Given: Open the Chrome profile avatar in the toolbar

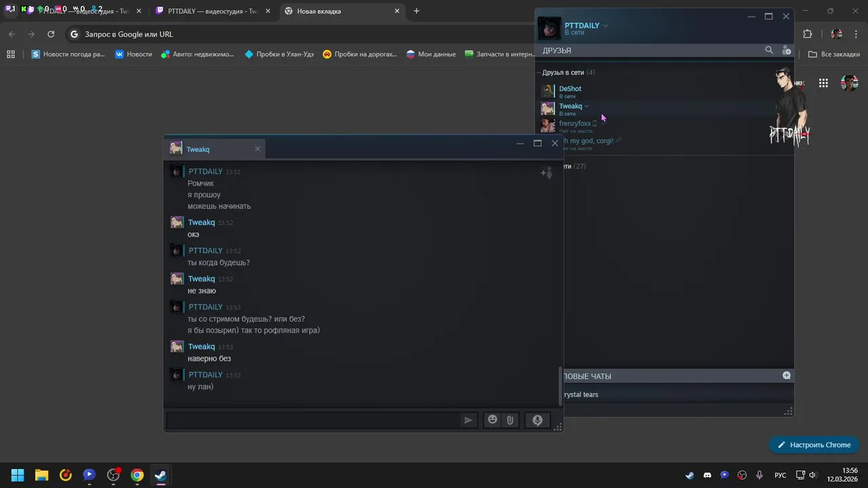Looking at the screenshot, I should pos(837,34).
